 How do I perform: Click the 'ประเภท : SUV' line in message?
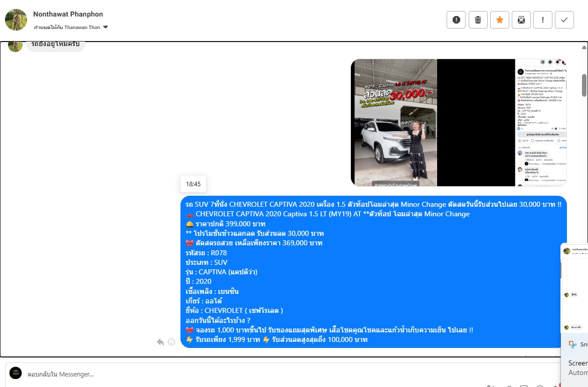click(207, 262)
